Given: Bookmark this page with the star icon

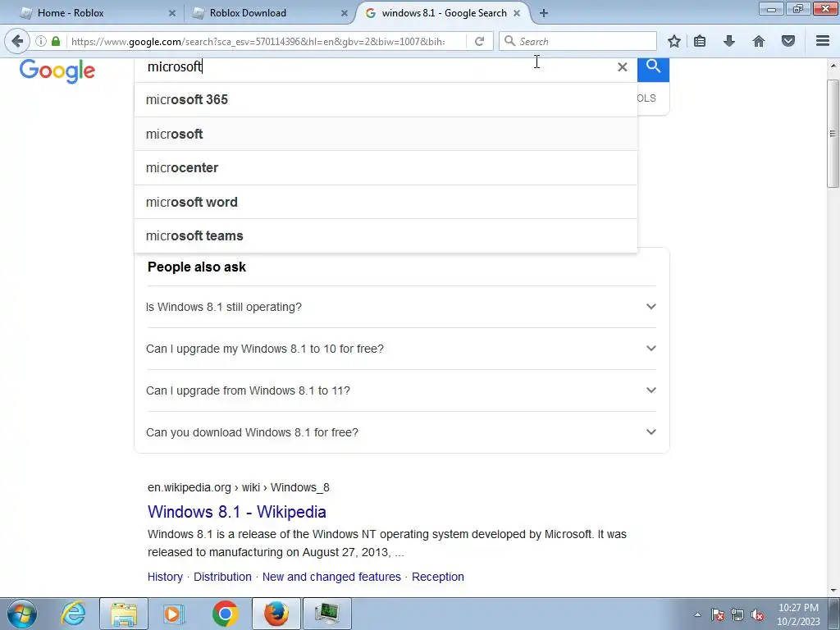Looking at the screenshot, I should [x=674, y=41].
